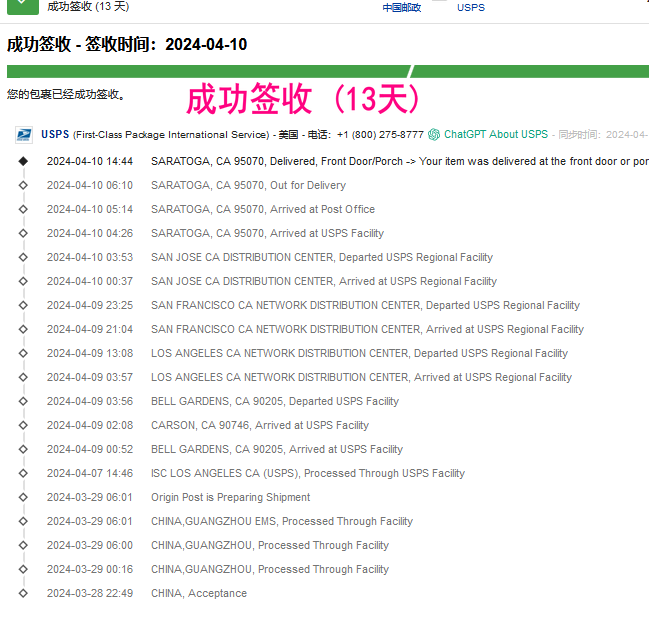The image size is (649, 618).
Task: Click CHINA,GUANGZHOU EMS Processed Through Facility text
Action: coord(282,522)
